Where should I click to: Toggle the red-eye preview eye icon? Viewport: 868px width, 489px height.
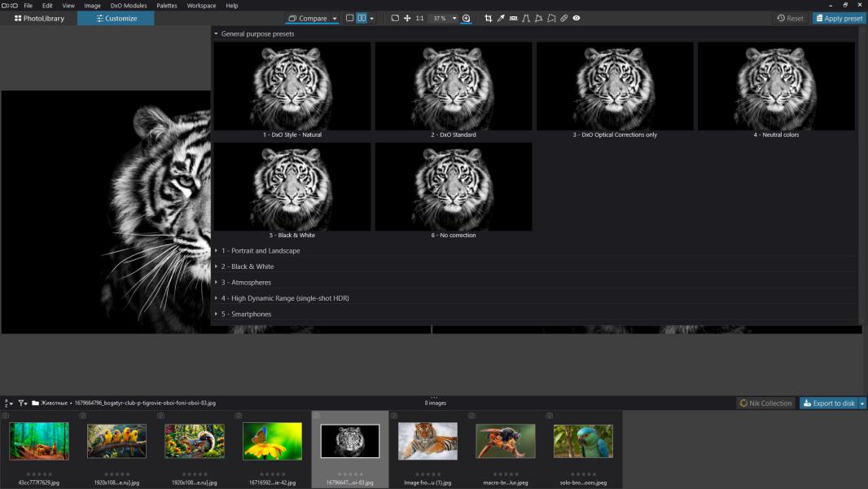[576, 18]
